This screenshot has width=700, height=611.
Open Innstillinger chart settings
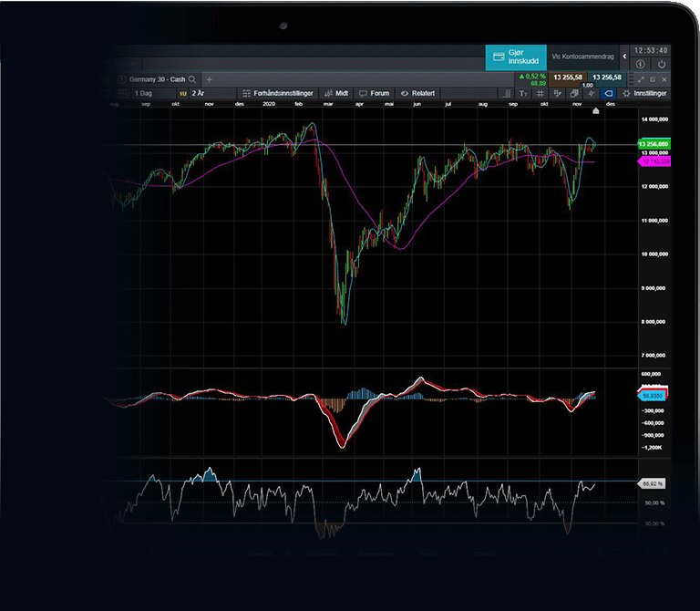pyautogui.click(x=644, y=93)
